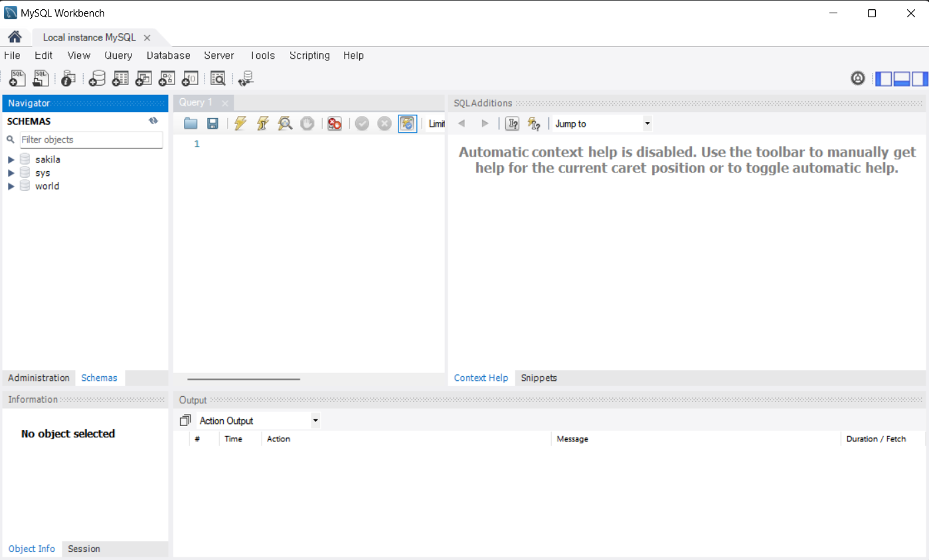Image resolution: width=929 pixels, height=560 pixels.
Task: Create a new function in active schema
Action: (190, 78)
